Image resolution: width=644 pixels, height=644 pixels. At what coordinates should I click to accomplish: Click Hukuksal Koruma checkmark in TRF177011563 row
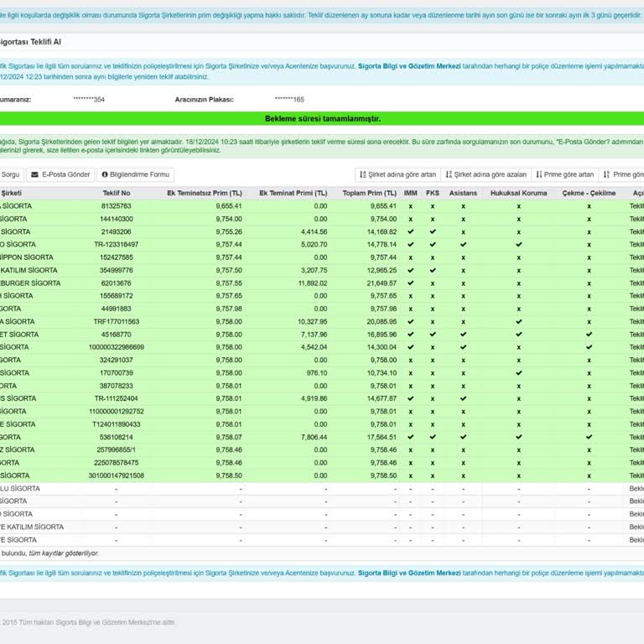click(x=519, y=322)
